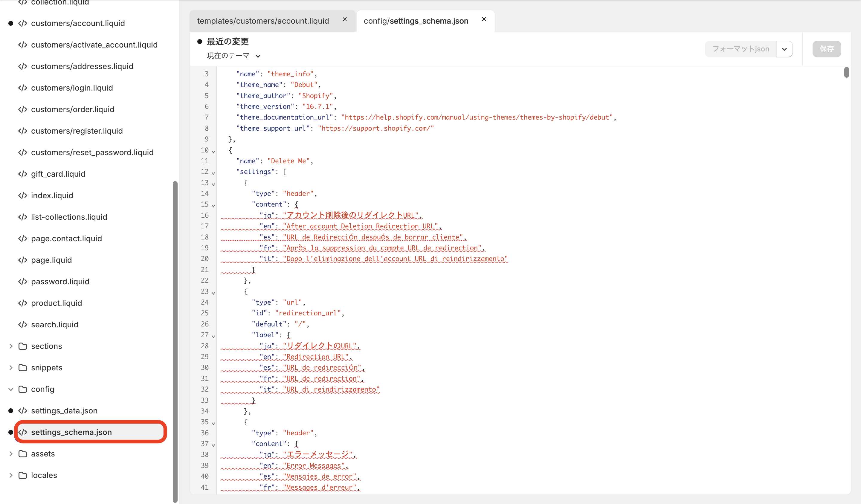Open customers/addresses.liquid file
The width and height of the screenshot is (861, 504).
point(82,66)
